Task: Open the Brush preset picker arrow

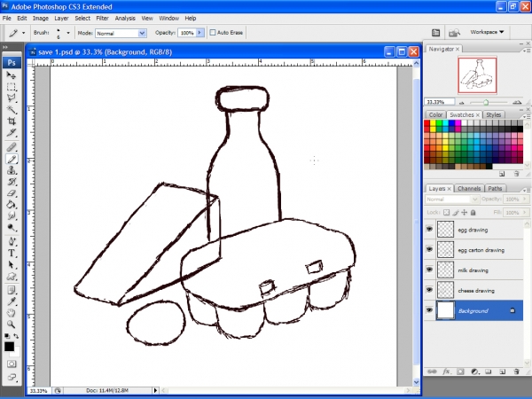Action: 68,33
